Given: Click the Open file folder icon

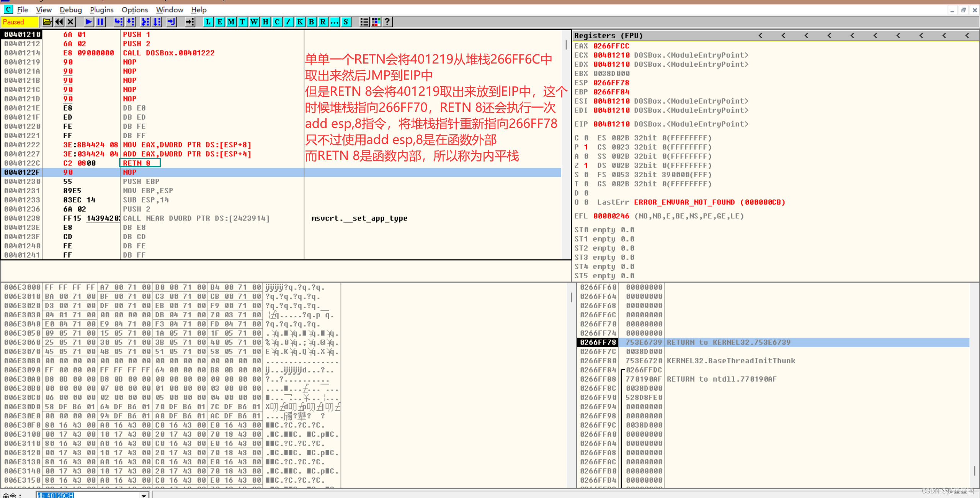Looking at the screenshot, I should pyautogui.click(x=47, y=22).
